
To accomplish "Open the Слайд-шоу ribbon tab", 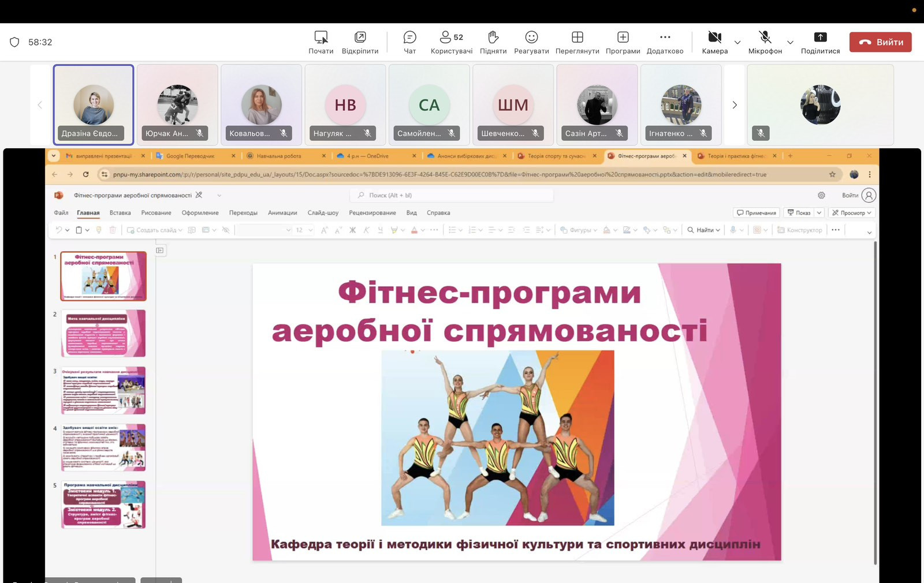I will click(323, 213).
